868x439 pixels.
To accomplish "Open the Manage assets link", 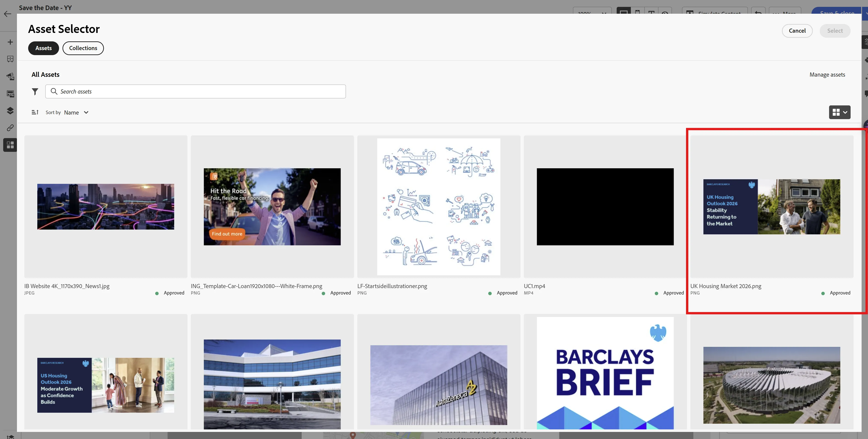I will coord(827,75).
